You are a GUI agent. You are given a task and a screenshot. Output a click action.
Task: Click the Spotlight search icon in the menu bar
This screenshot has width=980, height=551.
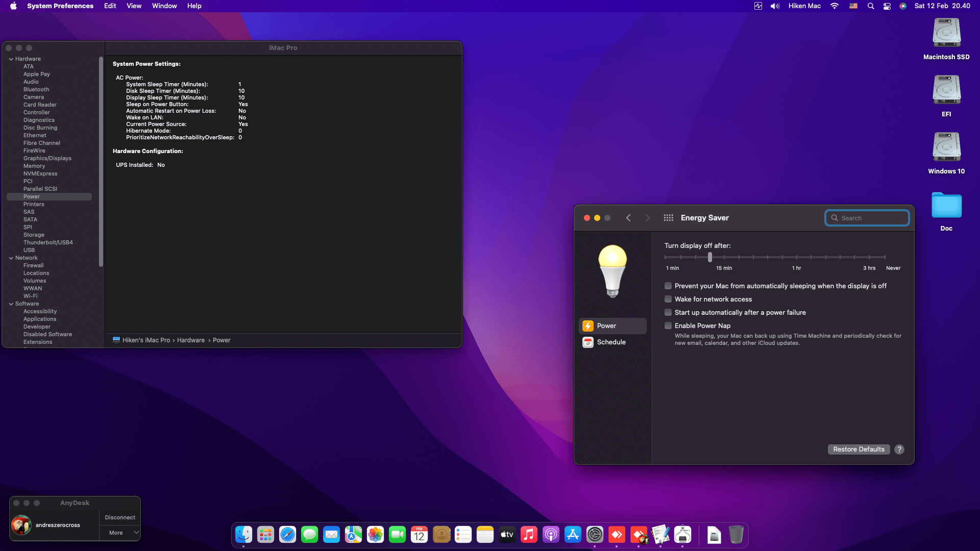pos(871,6)
